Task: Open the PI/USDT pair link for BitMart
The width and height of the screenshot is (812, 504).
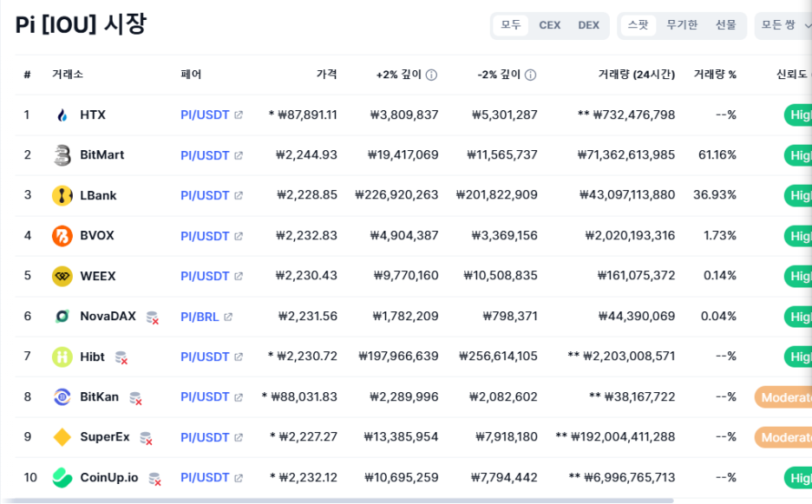Action: pyautogui.click(x=205, y=155)
